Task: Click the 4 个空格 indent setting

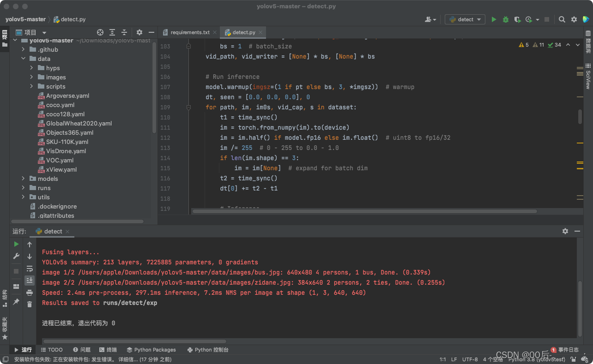Action: tap(493, 359)
